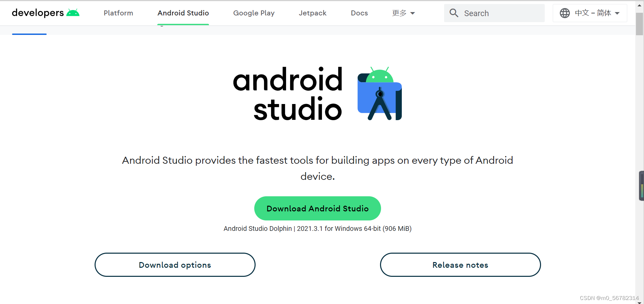Click the android studio wordmark heading
This screenshot has height=304, width=644.
point(288,94)
